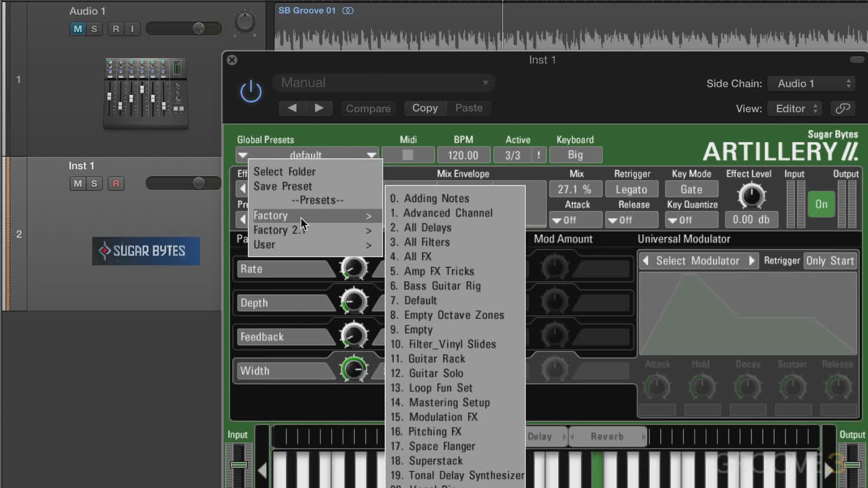Click the Mix 27.1 % value field

(575, 189)
